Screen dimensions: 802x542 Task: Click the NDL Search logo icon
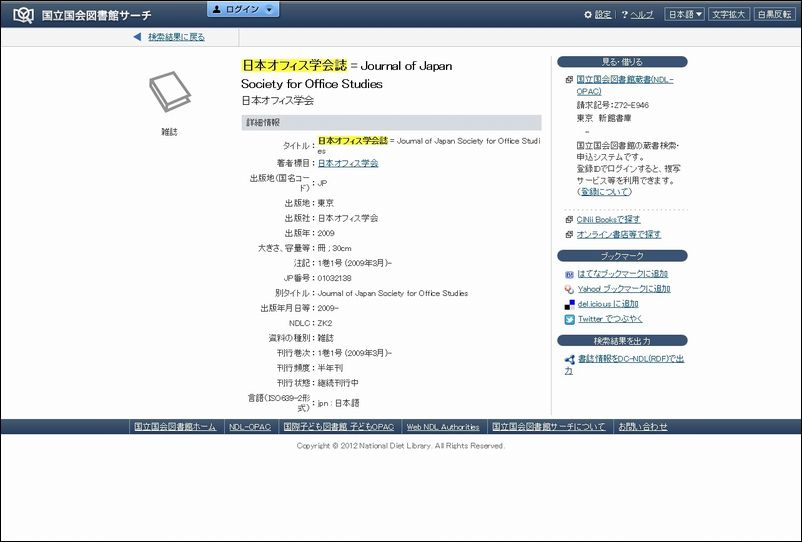pyautogui.click(x=23, y=15)
